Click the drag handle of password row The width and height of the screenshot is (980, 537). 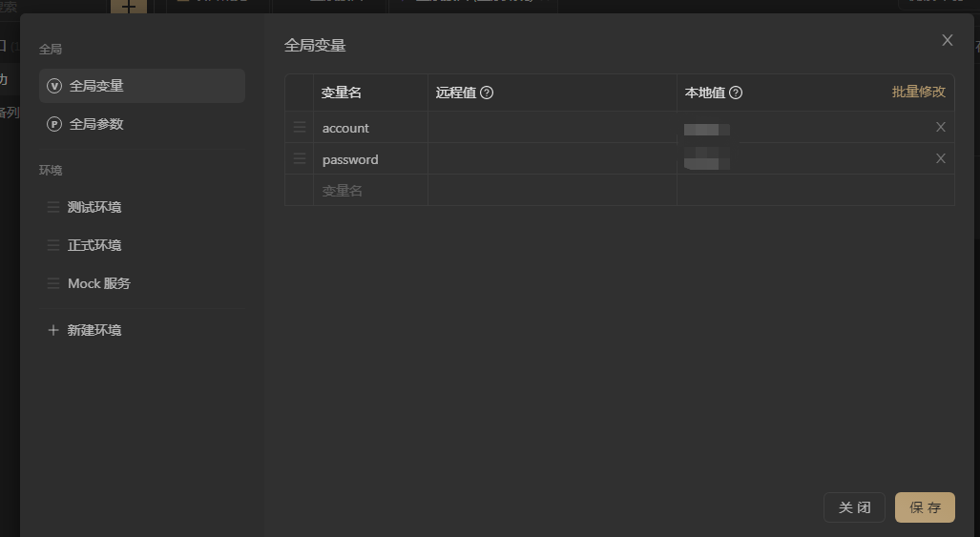click(300, 158)
